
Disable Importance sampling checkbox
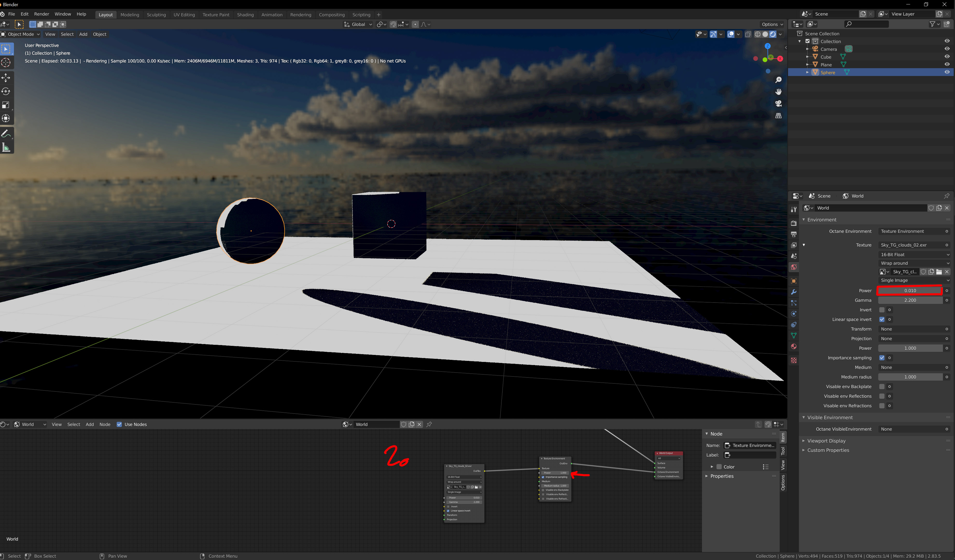(882, 358)
